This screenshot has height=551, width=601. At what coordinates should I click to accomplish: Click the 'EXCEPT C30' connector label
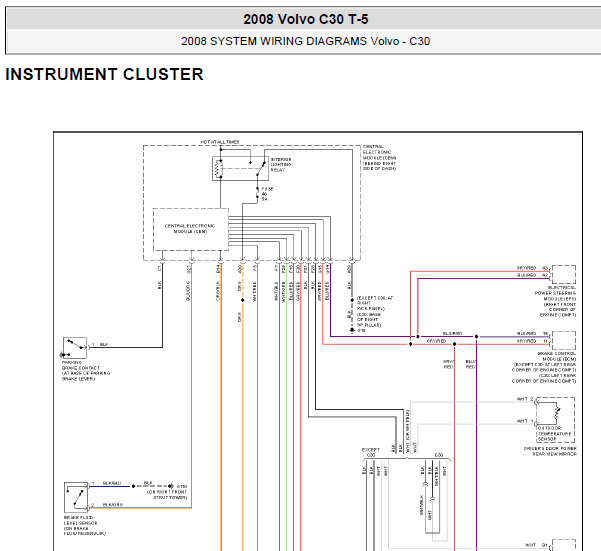tap(371, 452)
